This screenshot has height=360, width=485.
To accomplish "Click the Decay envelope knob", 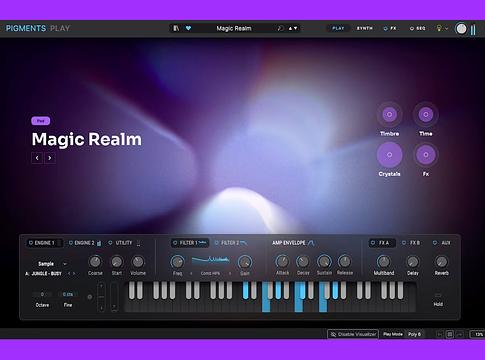I will click(303, 262).
